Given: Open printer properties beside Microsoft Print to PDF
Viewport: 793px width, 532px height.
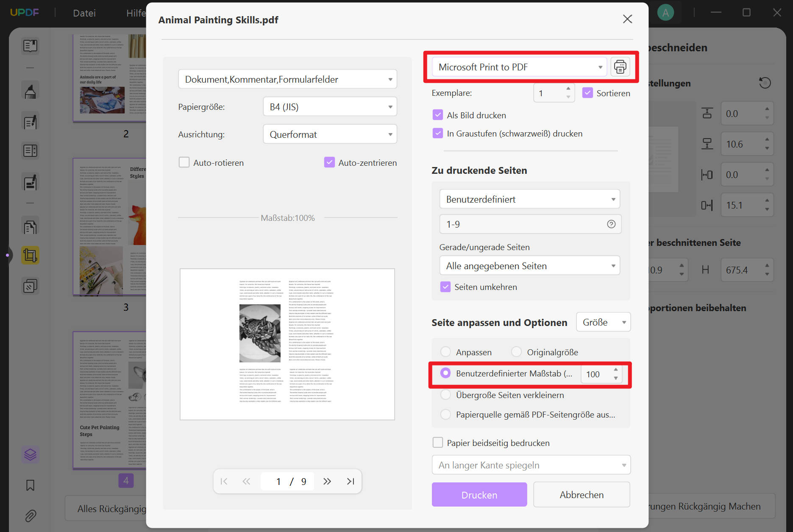Looking at the screenshot, I should point(620,67).
